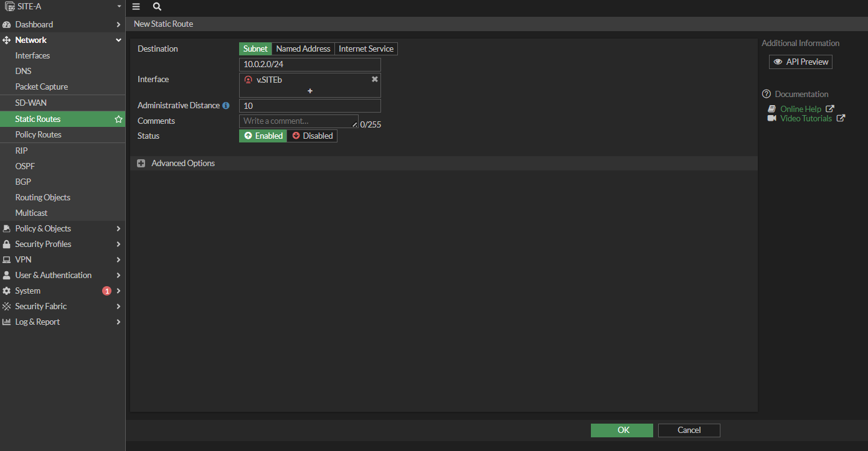Remove v.SITEb interface with X icon
The height and width of the screenshot is (451, 868).
(x=375, y=79)
